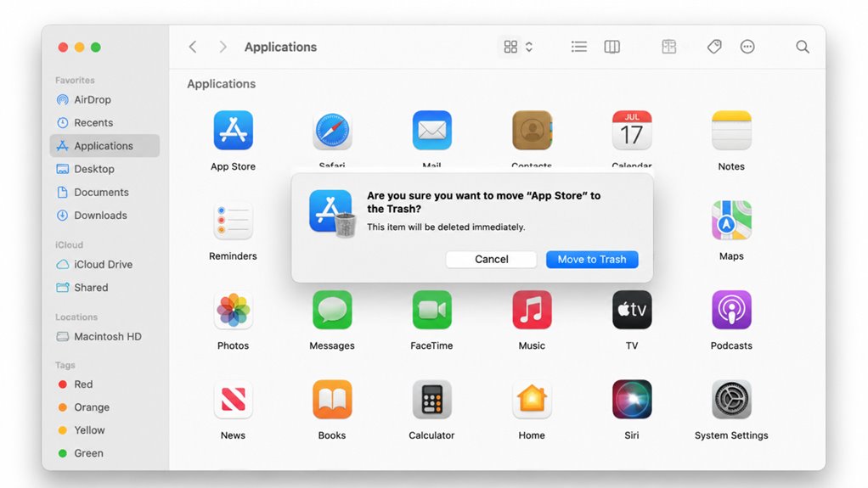Open the Apple TV app icon
The width and height of the screenshot is (868, 488).
point(632,310)
